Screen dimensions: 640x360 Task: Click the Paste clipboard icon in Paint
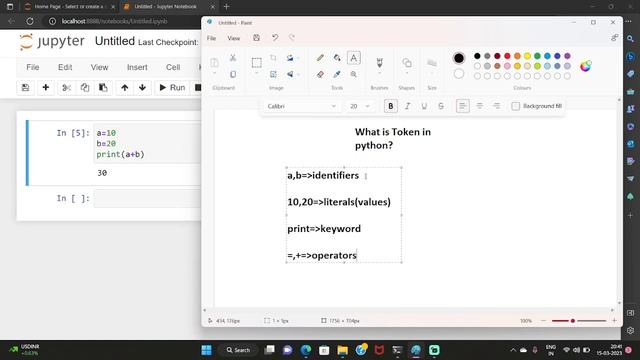pos(214,62)
